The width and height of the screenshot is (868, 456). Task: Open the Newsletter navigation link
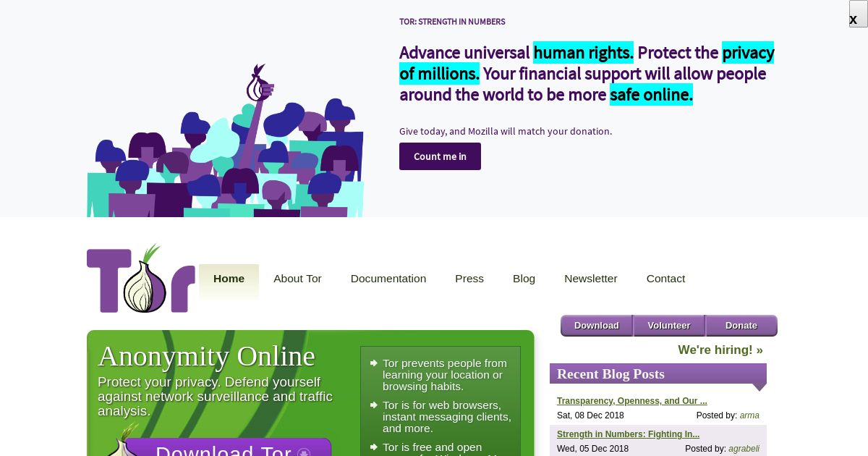pos(591,279)
